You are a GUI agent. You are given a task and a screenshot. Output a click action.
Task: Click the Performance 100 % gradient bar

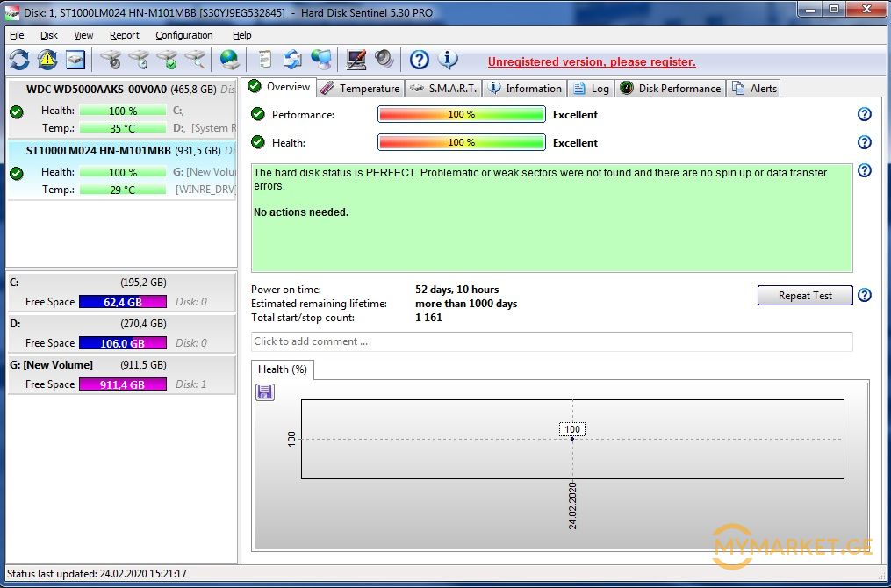[462, 114]
